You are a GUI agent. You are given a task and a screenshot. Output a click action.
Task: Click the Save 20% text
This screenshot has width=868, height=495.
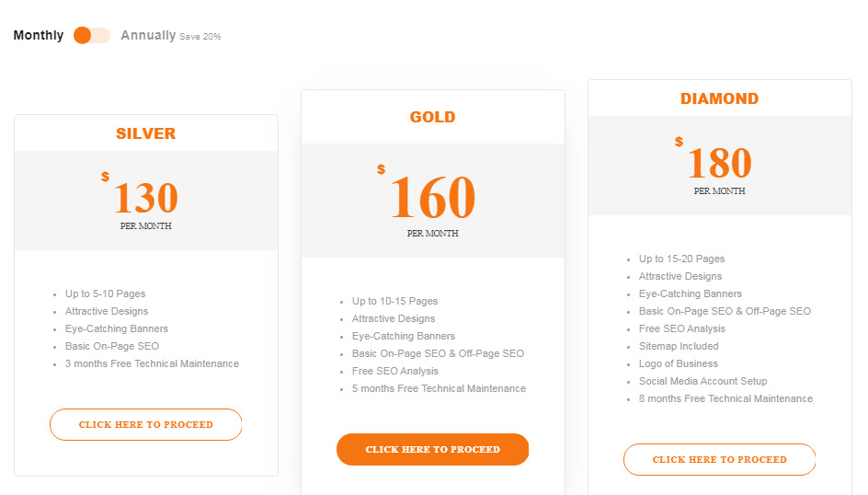(200, 37)
